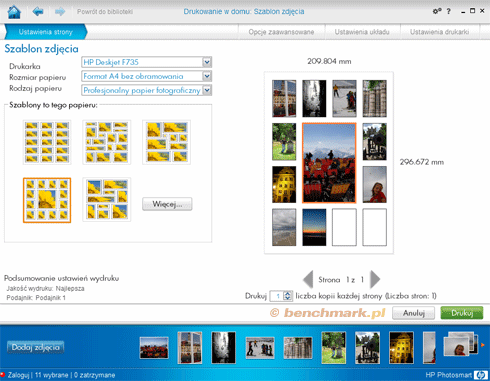This screenshot has height=381, width=490.
Task: Click the HP logo icon in status bar
Action: pos(481,375)
